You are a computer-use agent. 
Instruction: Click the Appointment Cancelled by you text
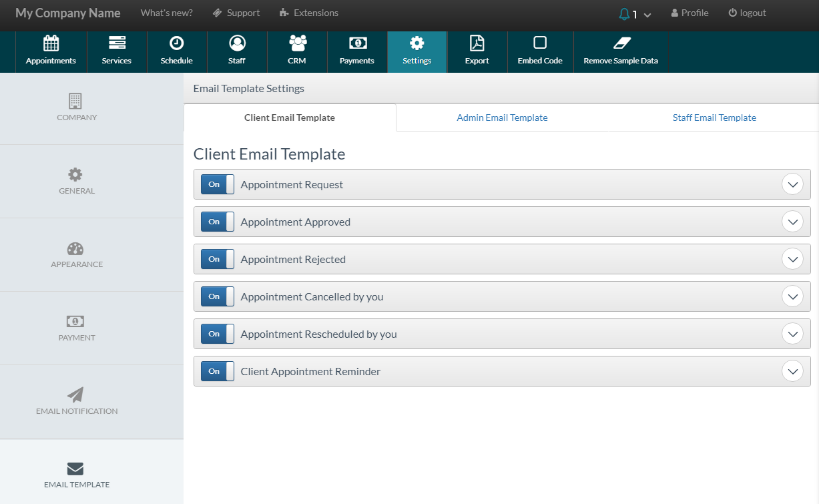[312, 296]
